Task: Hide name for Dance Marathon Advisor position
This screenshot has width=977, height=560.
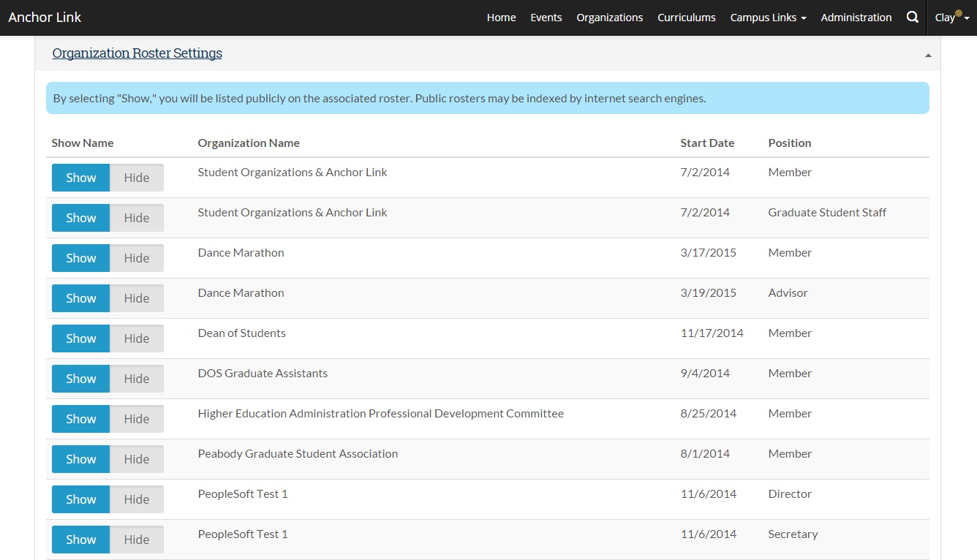Action: [136, 298]
